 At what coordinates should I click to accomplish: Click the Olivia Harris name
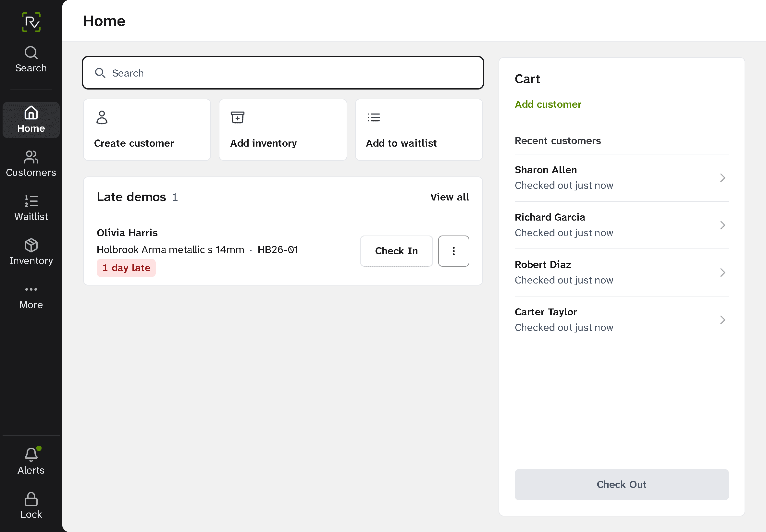pyautogui.click(x=127, y=233)
